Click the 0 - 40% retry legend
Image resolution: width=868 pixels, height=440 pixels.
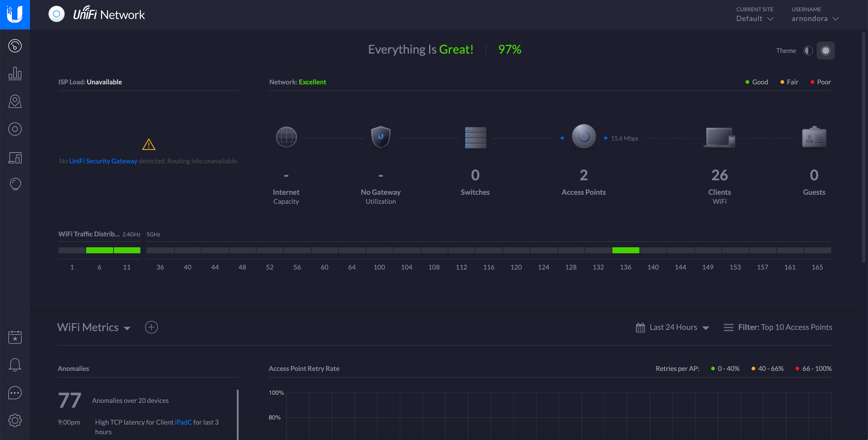(725, 368)
